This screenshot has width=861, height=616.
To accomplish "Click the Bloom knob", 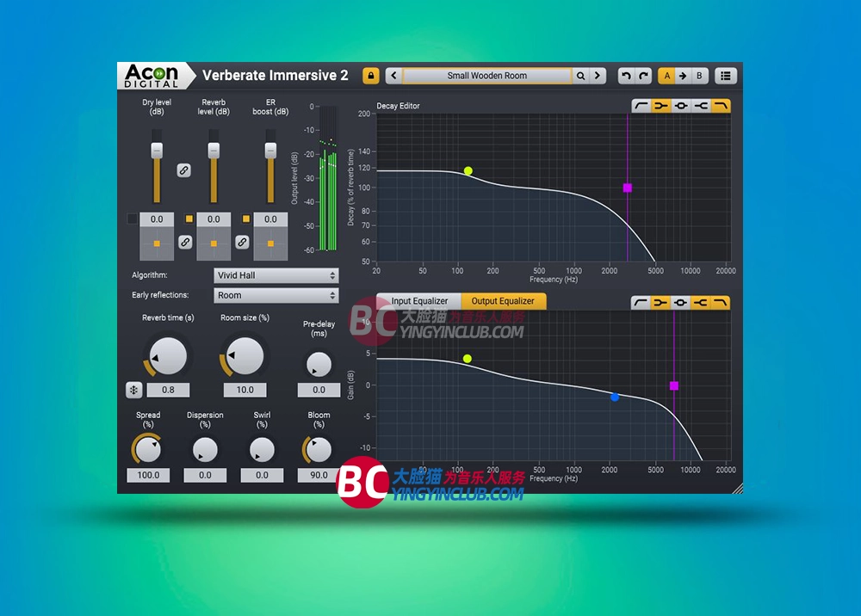I will coord(319,450).
